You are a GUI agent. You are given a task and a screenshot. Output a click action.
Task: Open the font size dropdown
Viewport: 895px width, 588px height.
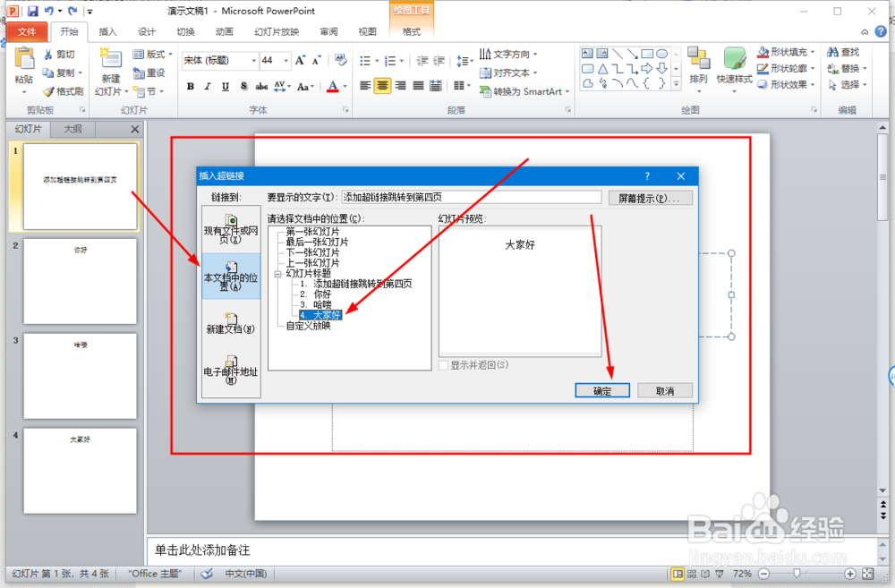point(286,60)
